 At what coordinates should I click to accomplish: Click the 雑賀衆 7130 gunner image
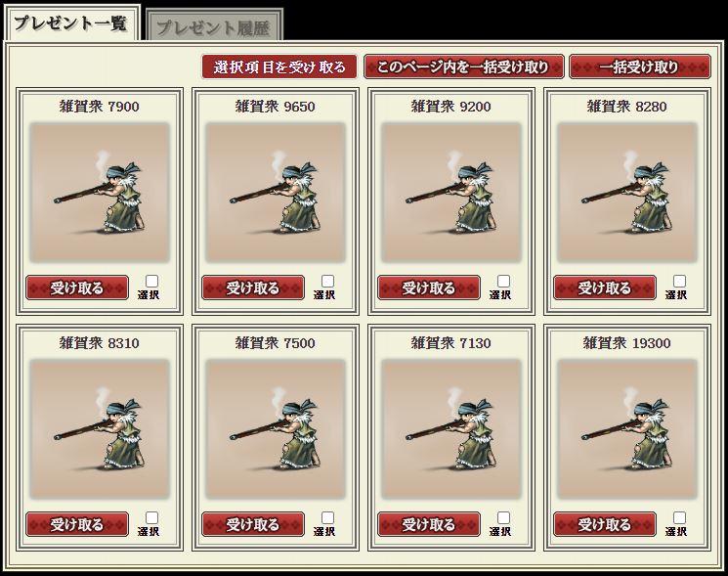(451, 429)
